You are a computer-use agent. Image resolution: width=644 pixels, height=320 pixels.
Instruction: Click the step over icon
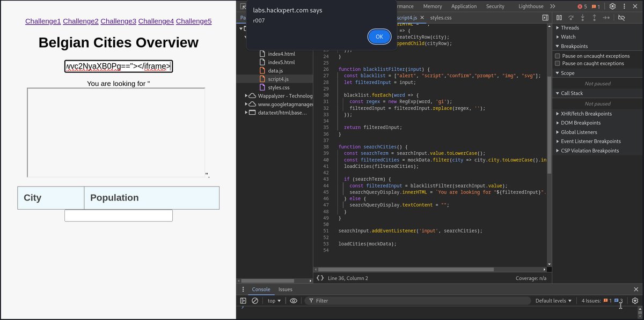(571, 18)
